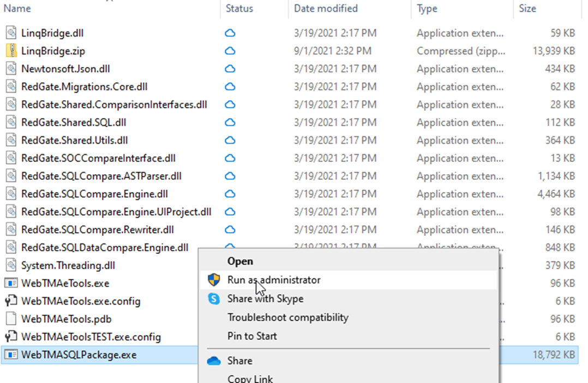Click the Skype icon in context menu
The image size is (588, 383).
point(214,299)
